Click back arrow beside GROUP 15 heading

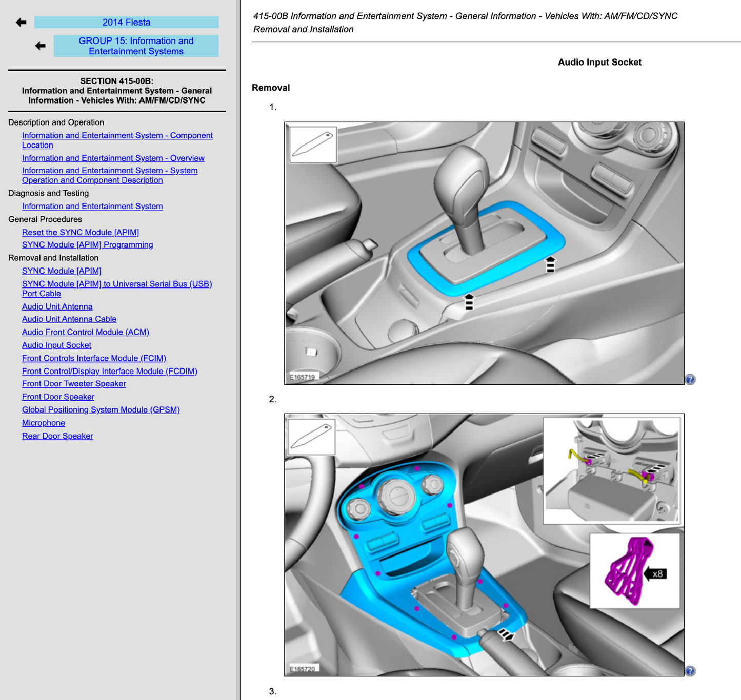coord(41,46)
